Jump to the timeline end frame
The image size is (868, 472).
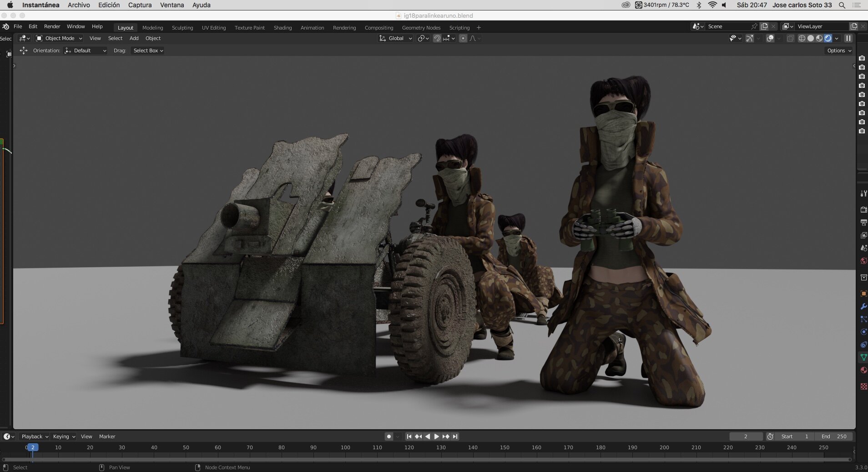[455, 436]
